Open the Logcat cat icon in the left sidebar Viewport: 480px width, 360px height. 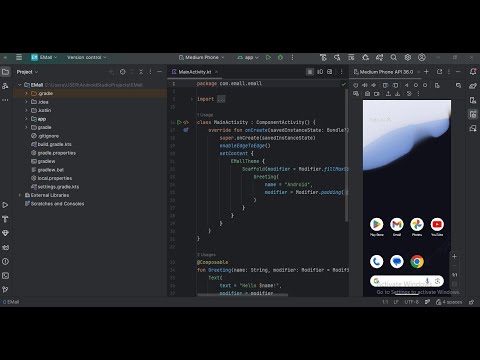point(5,247)
